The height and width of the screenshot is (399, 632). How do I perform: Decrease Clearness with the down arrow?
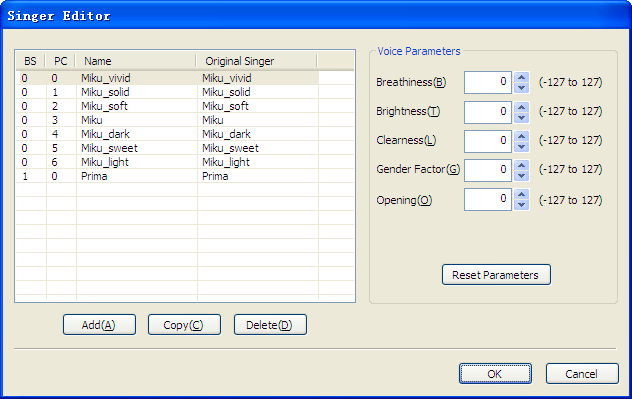522,146
